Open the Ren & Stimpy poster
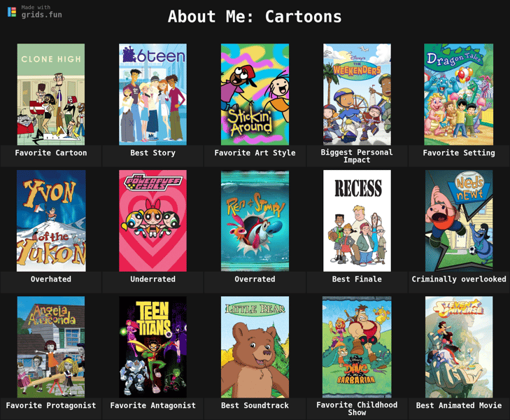Viewport: 510px width, 420px height. pos(255,220)
